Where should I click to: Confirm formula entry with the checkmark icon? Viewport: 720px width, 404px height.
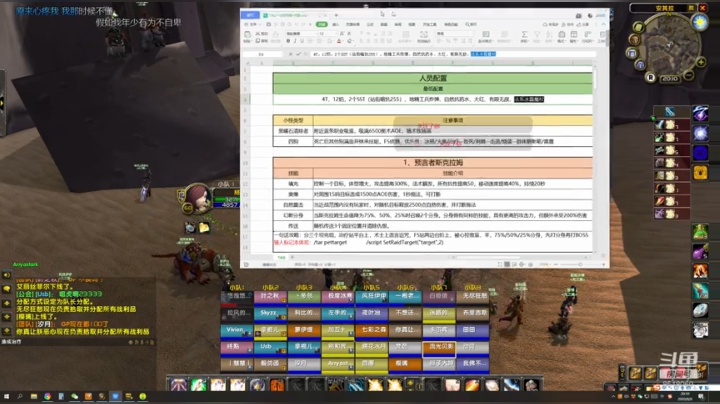[x=298, y=54]
